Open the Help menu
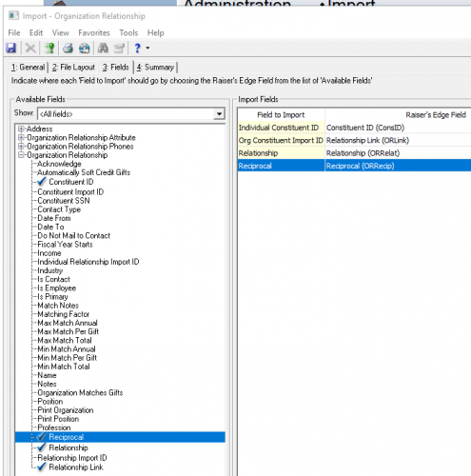This screenshot has height=476, width=471. coord(155,32)
